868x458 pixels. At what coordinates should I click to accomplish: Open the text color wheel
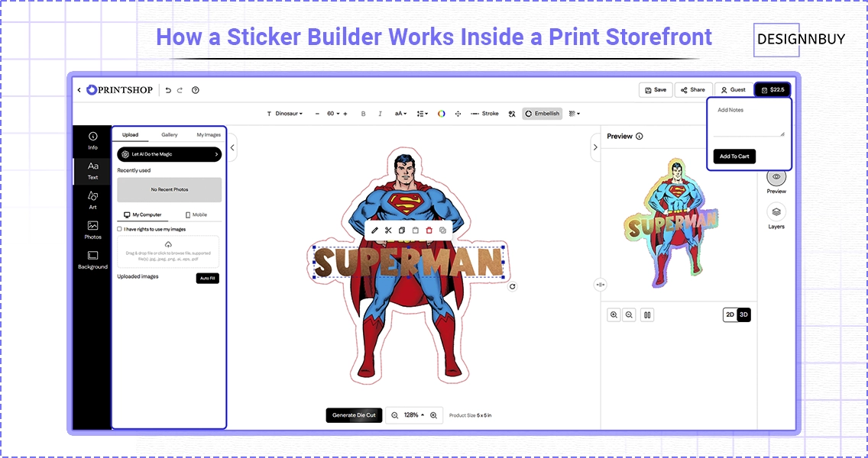click(x=441, y=114)
